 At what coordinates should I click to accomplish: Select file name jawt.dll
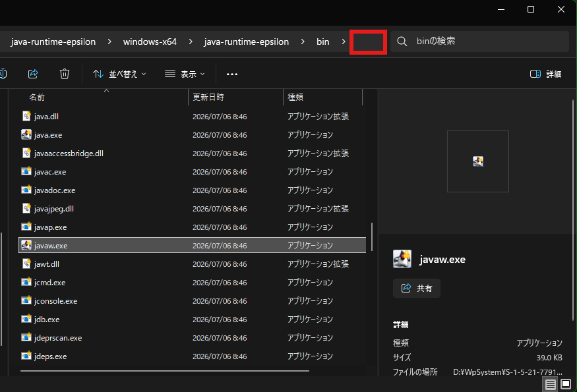point(46,264)
